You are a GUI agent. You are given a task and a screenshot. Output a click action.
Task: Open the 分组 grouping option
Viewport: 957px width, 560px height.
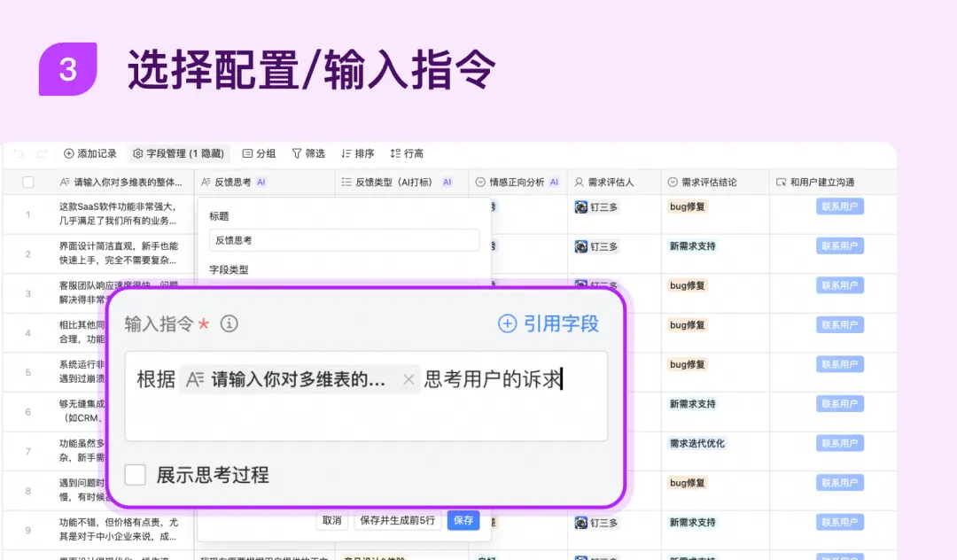(x=259, y=153)
